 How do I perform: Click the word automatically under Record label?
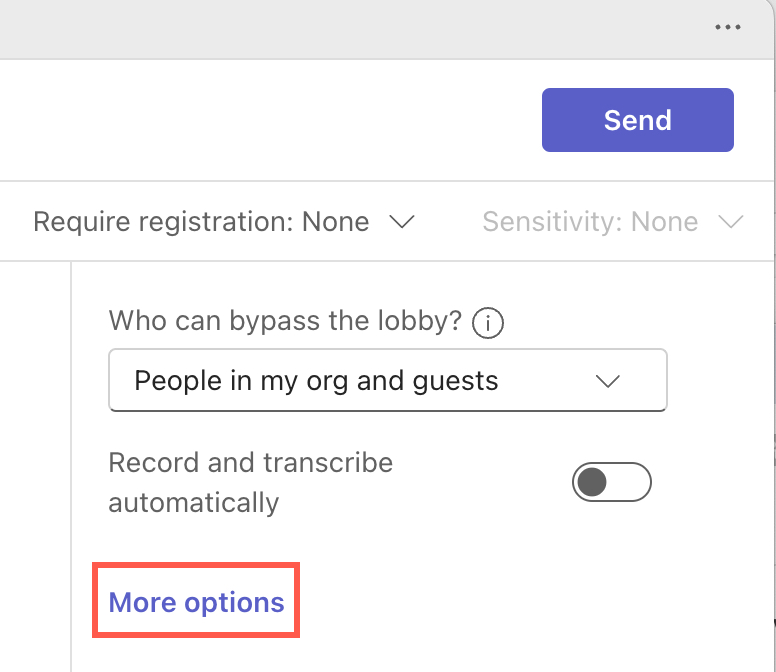tap(193, 502)
